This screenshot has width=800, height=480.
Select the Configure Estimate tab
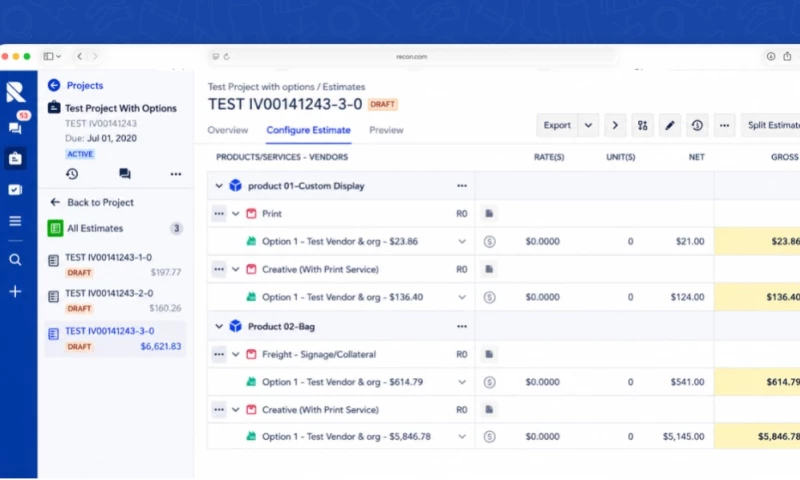(308, 130)
